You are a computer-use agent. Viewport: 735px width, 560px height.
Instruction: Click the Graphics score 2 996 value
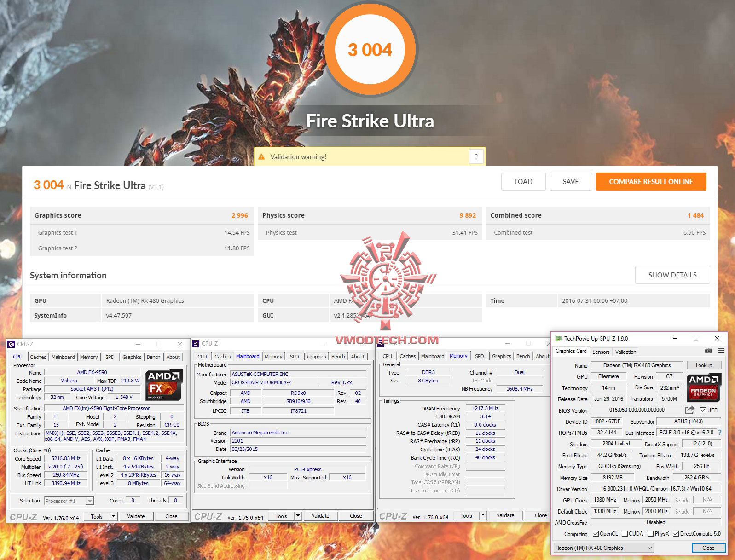pyautogui.click(x=240, y=215)
